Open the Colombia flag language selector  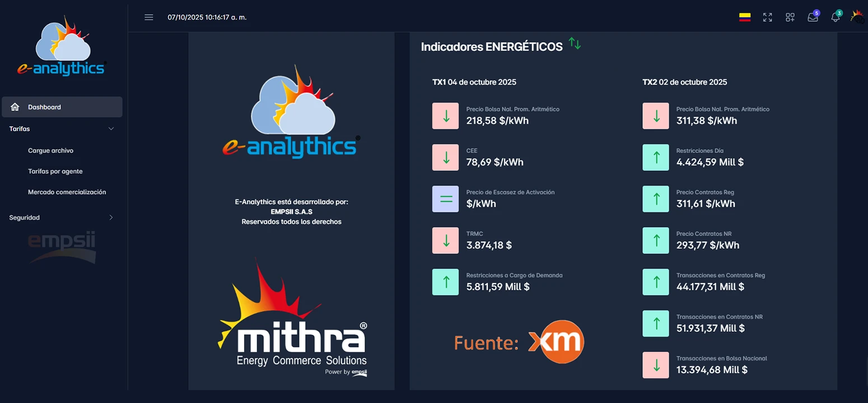coord(744,17)
